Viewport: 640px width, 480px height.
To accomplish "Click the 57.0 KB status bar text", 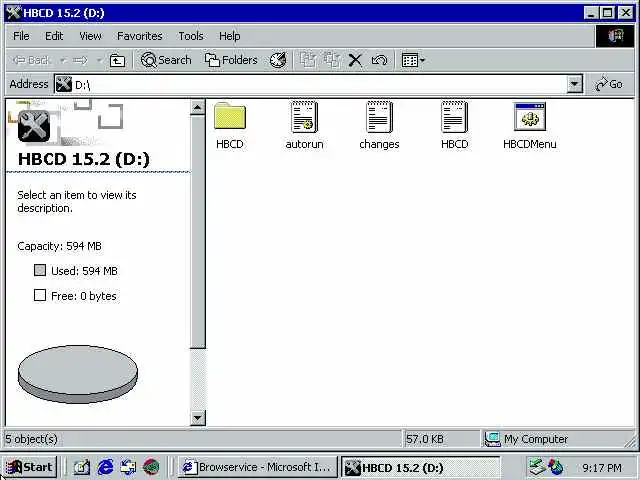I will tap(424, 439).
